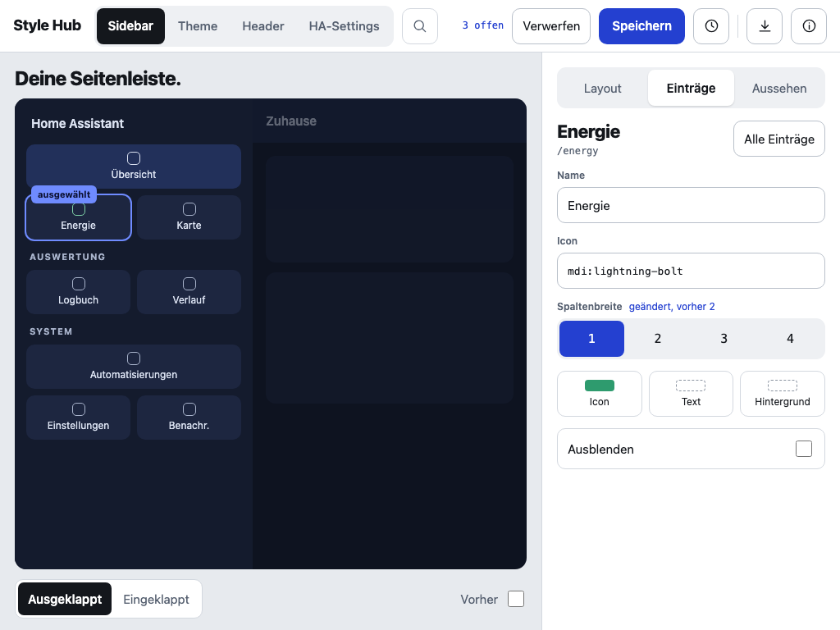Switch preview to Eingeklappt
840x630 pixels.
156,599
